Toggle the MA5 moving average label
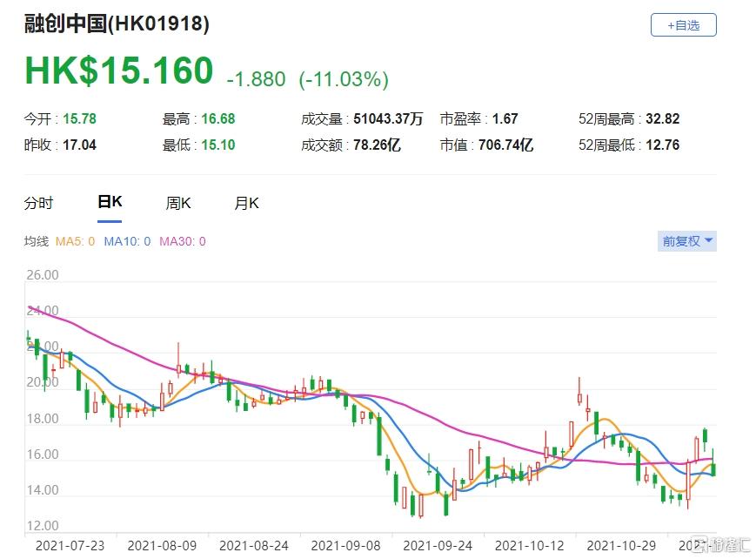The image size is (756, 559). [77, 241]
